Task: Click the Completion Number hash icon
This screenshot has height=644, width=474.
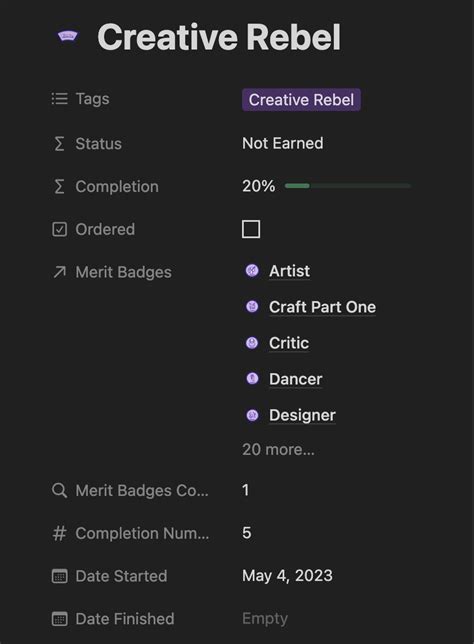Action: pyautogui.click(x=60, y=533)
